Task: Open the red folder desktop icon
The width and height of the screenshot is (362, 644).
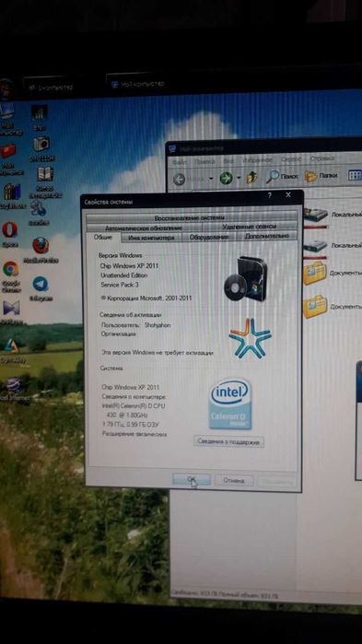Action: coord(7,151)
